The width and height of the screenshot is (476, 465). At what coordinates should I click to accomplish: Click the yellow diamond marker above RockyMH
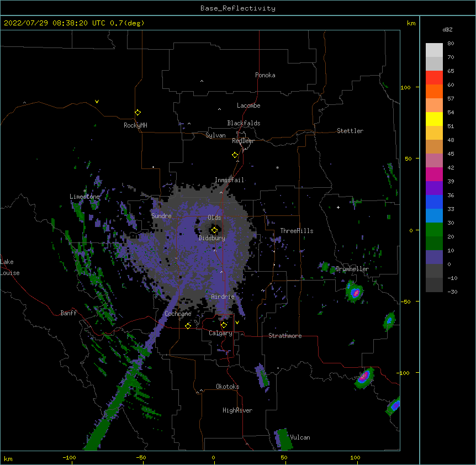pyautogui.click(x=138, y=113)
